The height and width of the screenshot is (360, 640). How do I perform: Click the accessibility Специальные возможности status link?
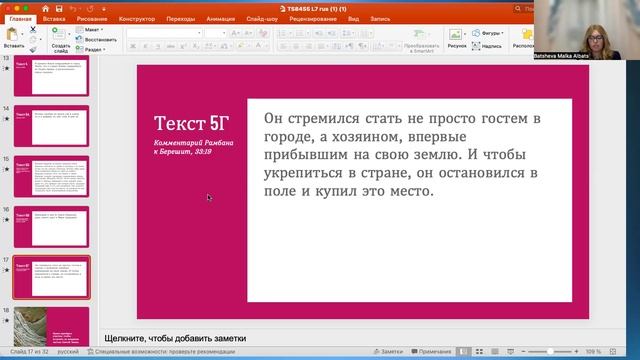(x=161, y=351)
